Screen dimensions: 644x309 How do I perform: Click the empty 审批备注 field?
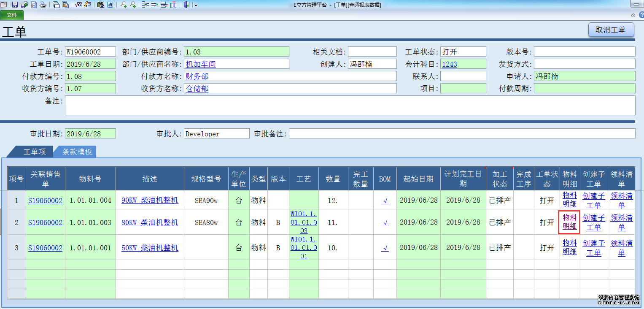click(x=462, y=133)
